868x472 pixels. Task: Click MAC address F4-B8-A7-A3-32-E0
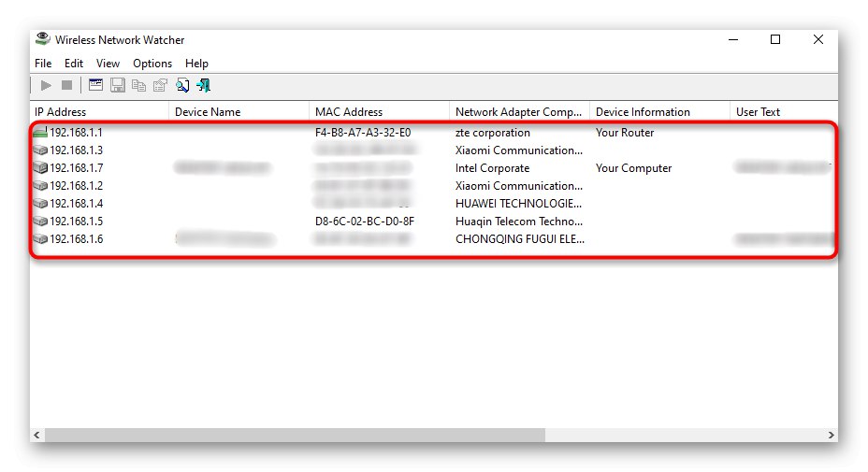tap(363, 132)
